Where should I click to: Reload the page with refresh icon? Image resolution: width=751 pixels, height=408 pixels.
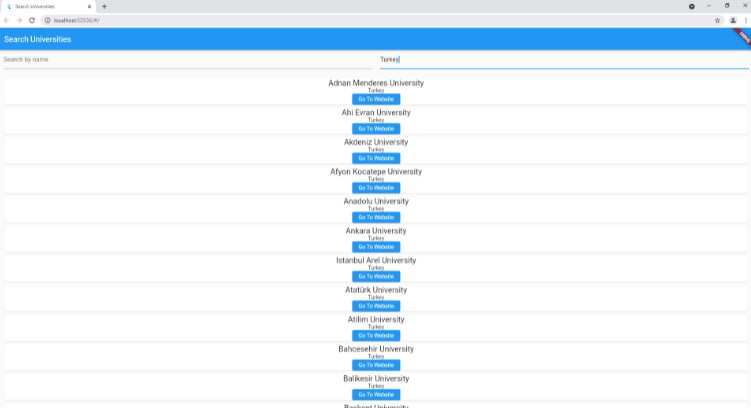32,20
